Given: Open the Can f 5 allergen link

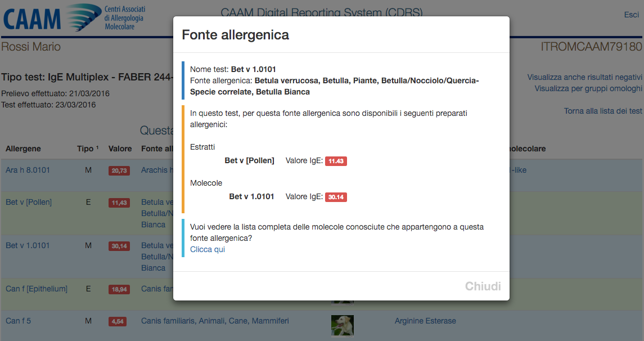Looking at the screenshot, I should (x=18, y=321).
